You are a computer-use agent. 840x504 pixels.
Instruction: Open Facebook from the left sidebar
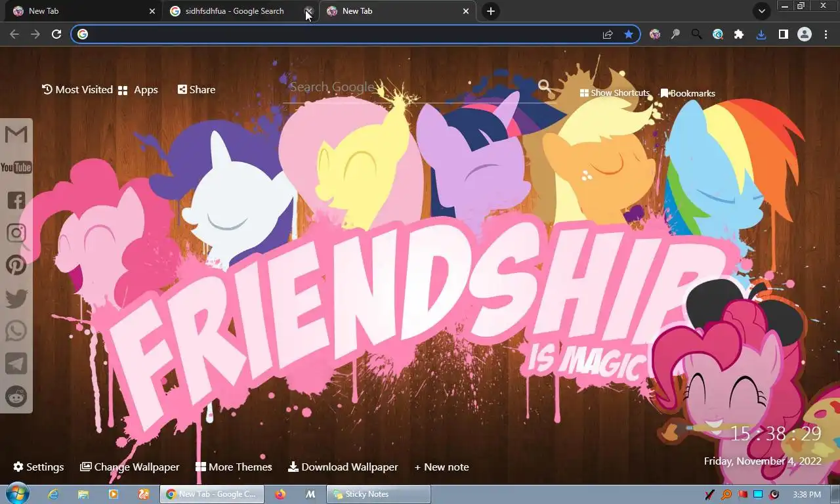click(16, 201)
